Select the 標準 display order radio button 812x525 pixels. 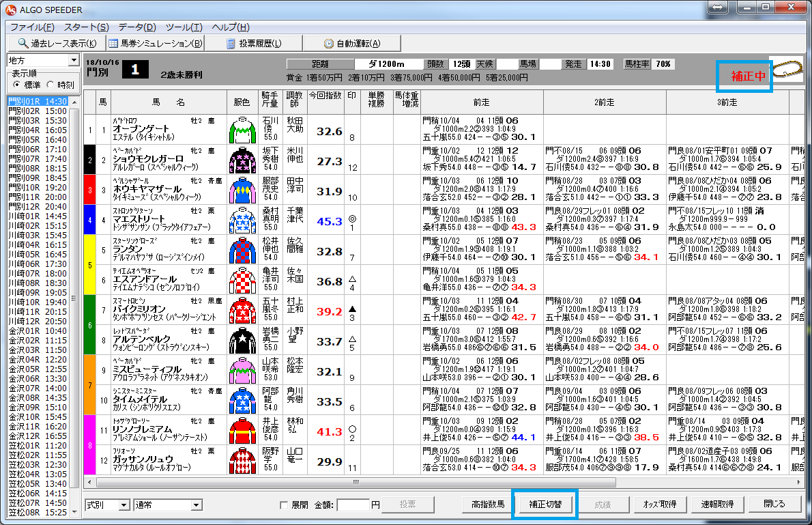click(17, 85)
